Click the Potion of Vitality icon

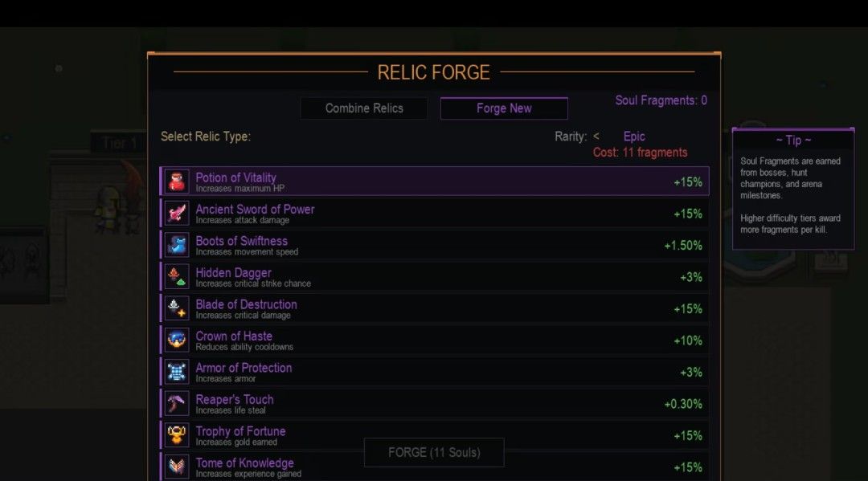(177, 181)
